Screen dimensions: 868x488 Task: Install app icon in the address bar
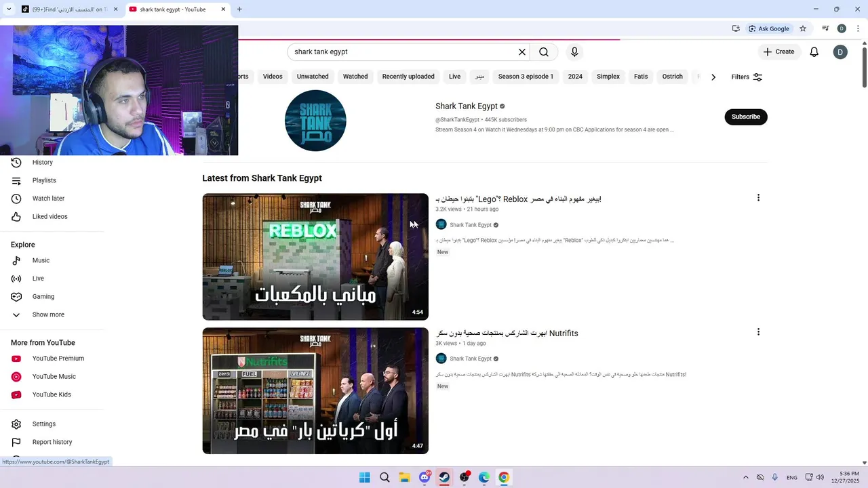[x=736, y=28]
